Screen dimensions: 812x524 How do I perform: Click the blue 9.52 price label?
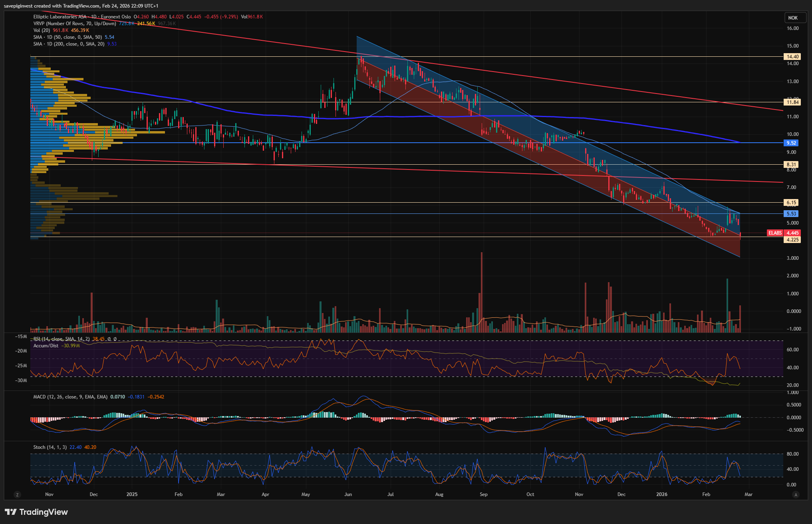(791, 143)
